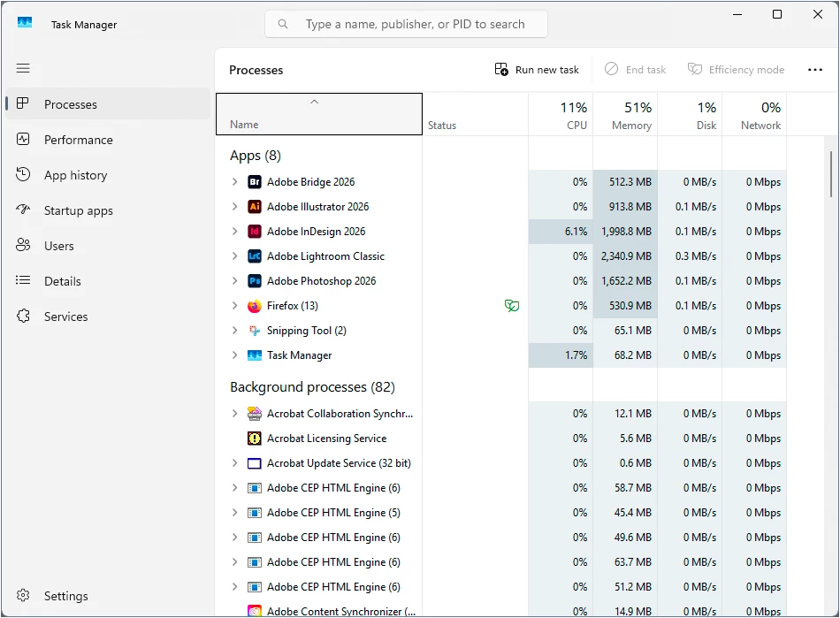Image resolution: width=840 pixels, height=618 pixels.
Task: Click the Background processes (82) header
Action: pos(312,386)
